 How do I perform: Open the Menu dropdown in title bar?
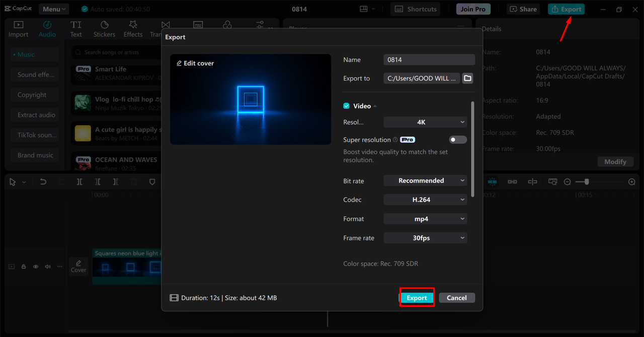click(54, 9)
